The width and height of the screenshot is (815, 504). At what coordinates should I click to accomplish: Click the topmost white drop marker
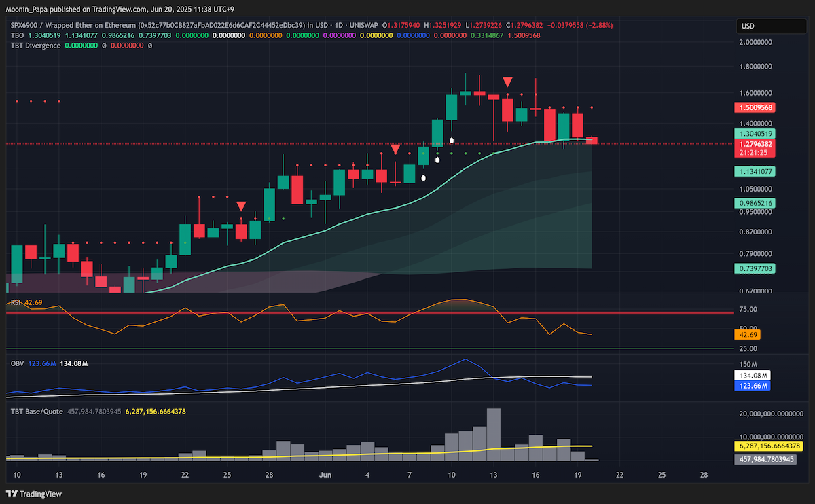[452, 141]
